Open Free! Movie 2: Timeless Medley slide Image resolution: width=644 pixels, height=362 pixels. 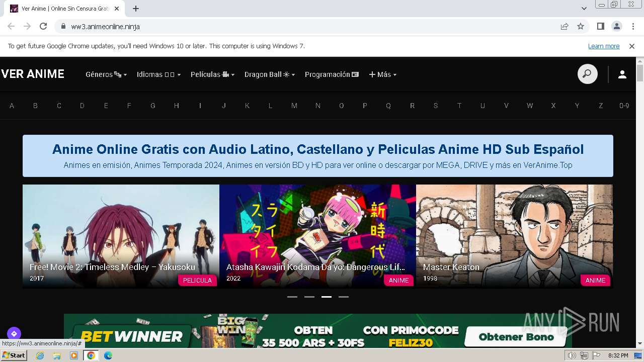coord(121,236)
